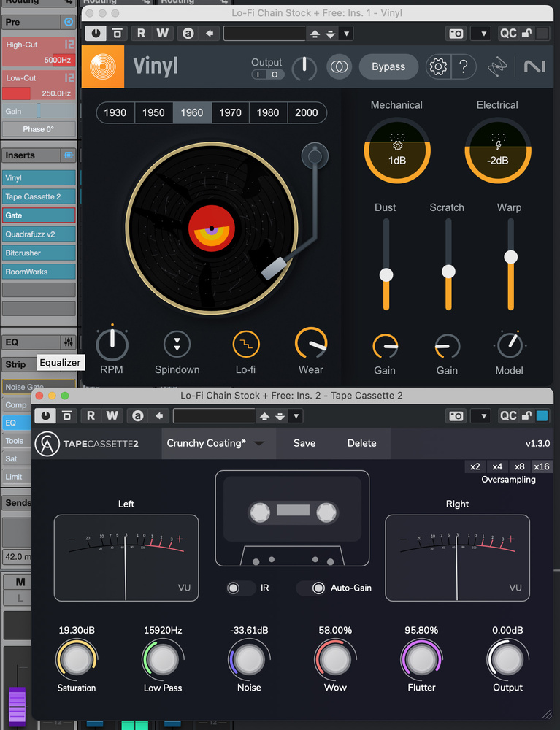Load next preset in Vinyl window

point(331,34)
